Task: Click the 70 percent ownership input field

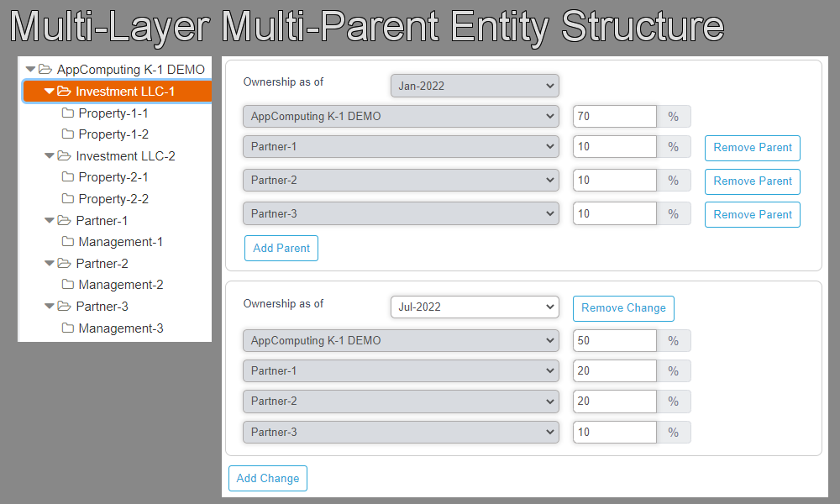Action: click(614, 117)
